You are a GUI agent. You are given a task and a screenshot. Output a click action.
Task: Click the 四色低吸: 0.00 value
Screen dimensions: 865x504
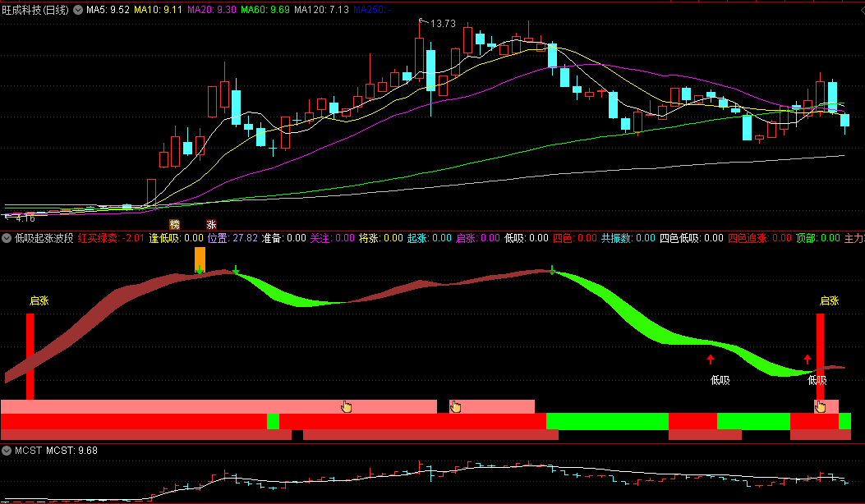click(692, 238)
